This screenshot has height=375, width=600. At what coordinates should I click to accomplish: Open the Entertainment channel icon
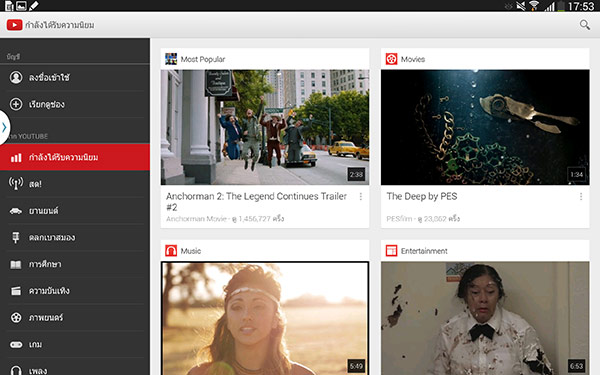(391, 251)
